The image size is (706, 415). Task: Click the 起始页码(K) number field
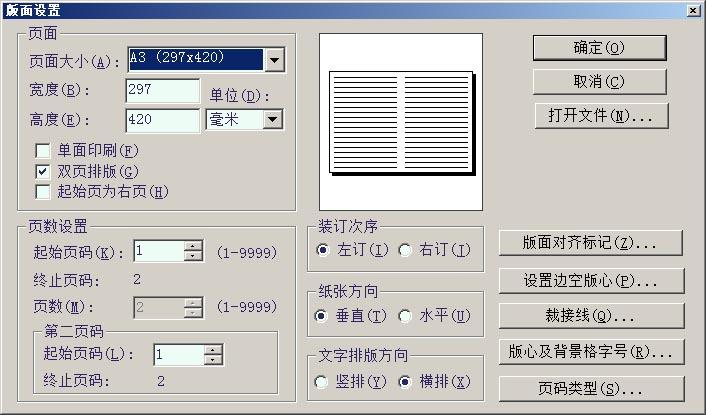pyautogui.click(x=159, y=251)
